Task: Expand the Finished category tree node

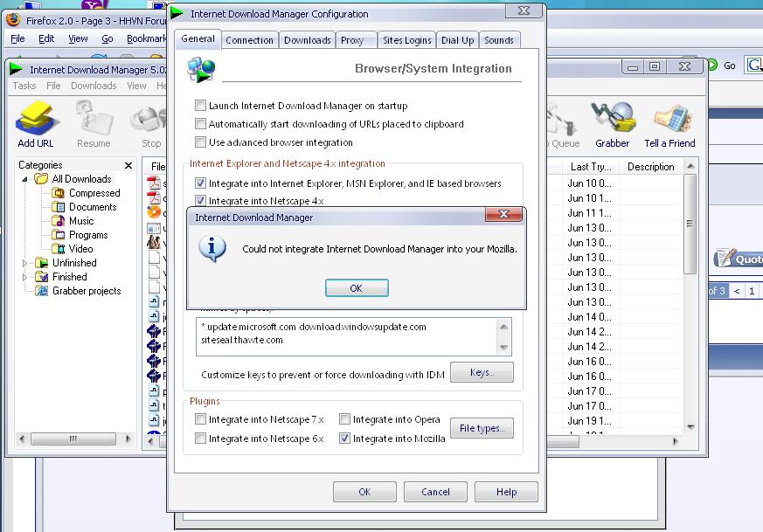Action: 24,277
